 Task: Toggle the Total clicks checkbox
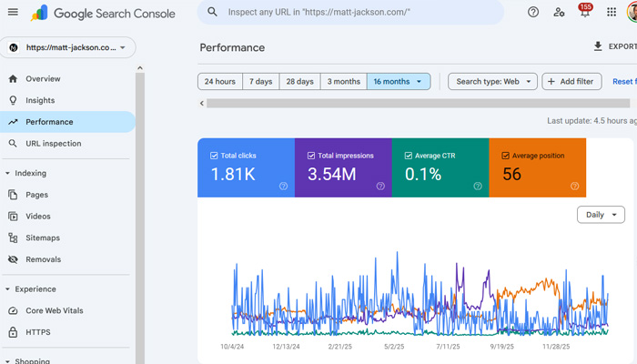click(x=214, y=156)
